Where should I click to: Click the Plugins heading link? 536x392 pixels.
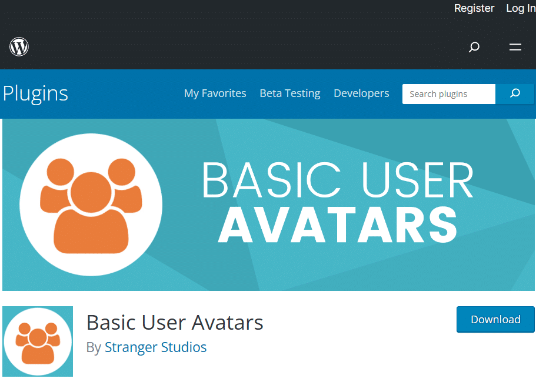point(35,93)
